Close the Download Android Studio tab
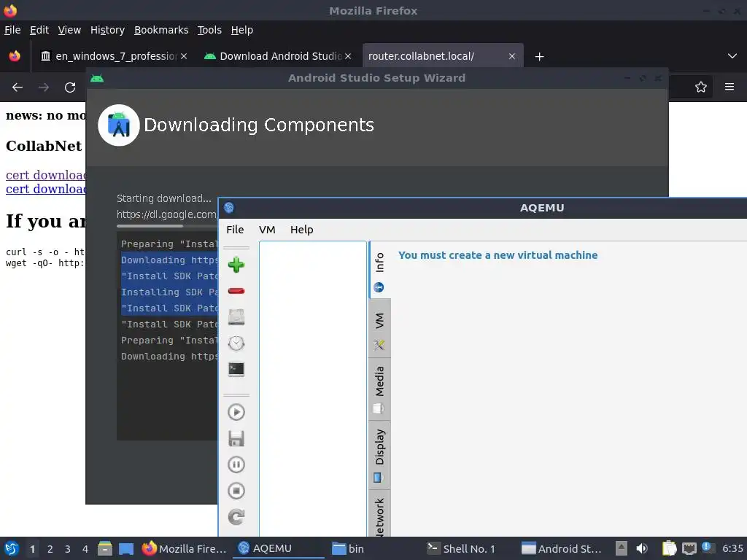Screen dimensions: 747x560 [x=348, y=56]
